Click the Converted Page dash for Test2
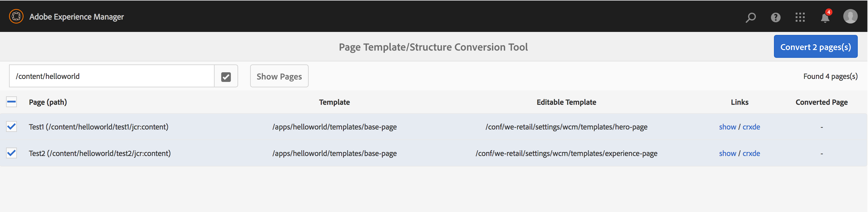This screenshot has width=868, height=212. point(822,154)
